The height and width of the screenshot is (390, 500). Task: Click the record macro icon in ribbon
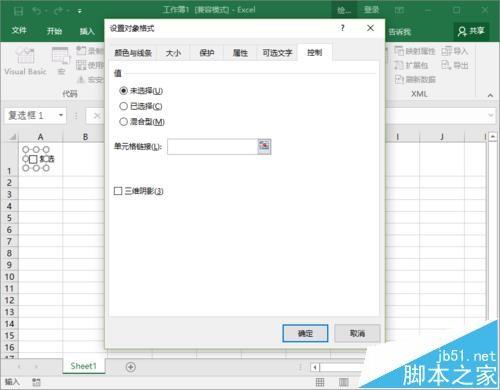click(81, 51)
